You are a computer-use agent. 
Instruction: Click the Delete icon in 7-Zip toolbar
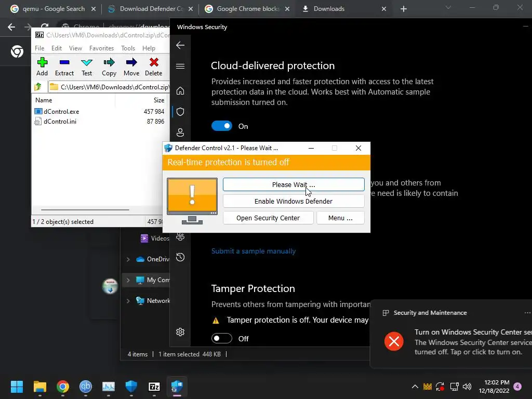[154, 66]
